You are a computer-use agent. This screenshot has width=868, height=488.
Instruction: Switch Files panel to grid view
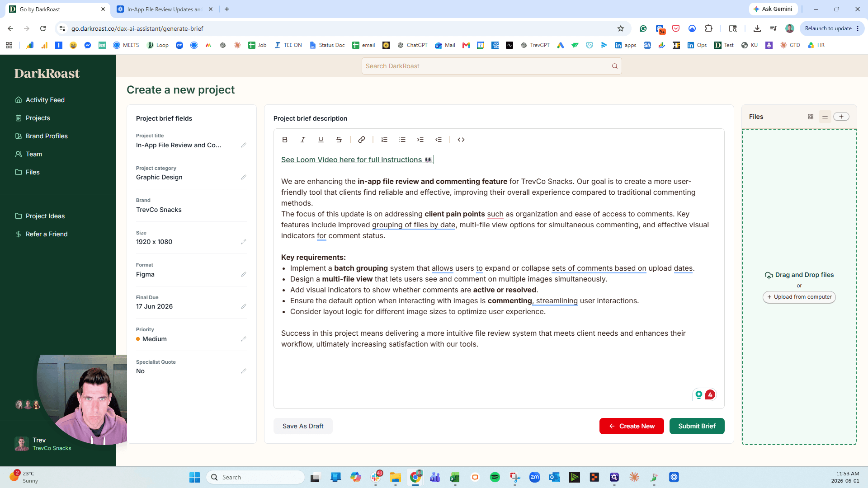[x=811, y=117]
